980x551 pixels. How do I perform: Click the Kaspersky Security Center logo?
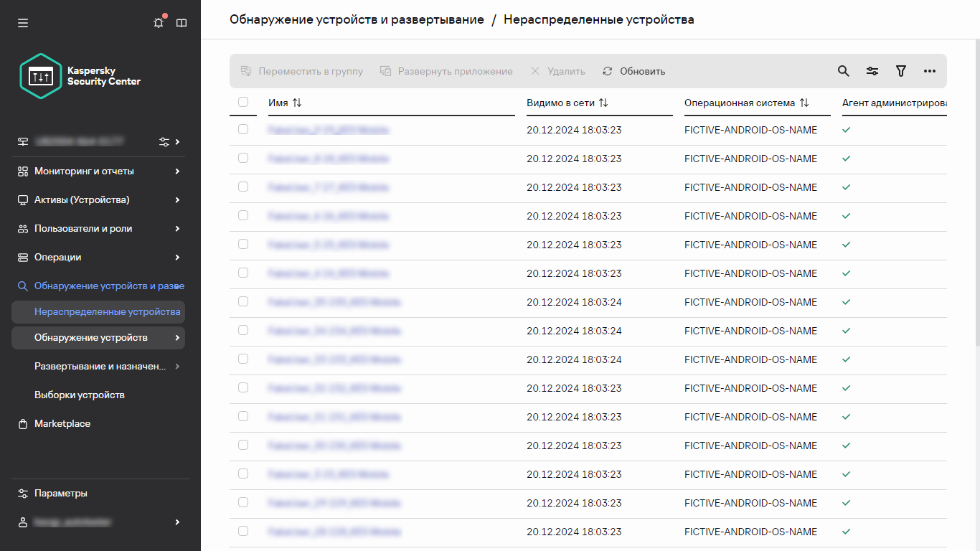point(80,76)
